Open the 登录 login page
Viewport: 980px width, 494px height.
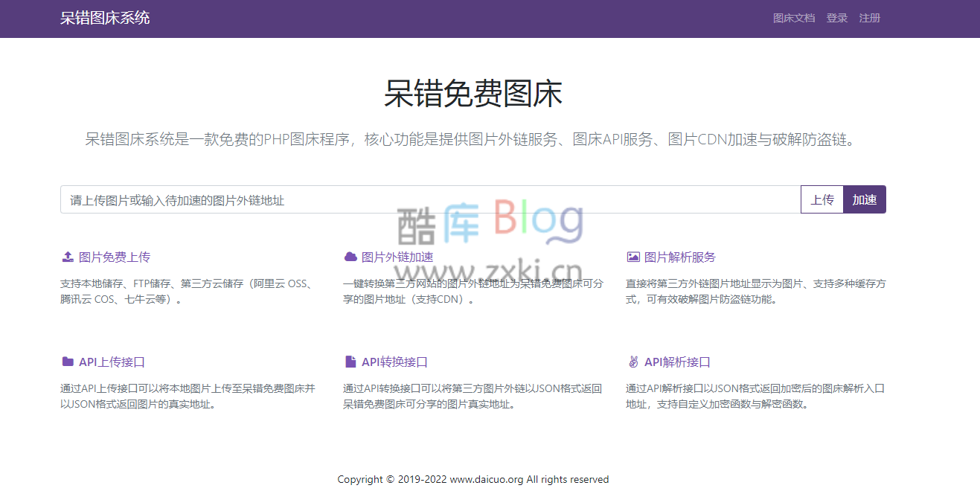(836, 18)
